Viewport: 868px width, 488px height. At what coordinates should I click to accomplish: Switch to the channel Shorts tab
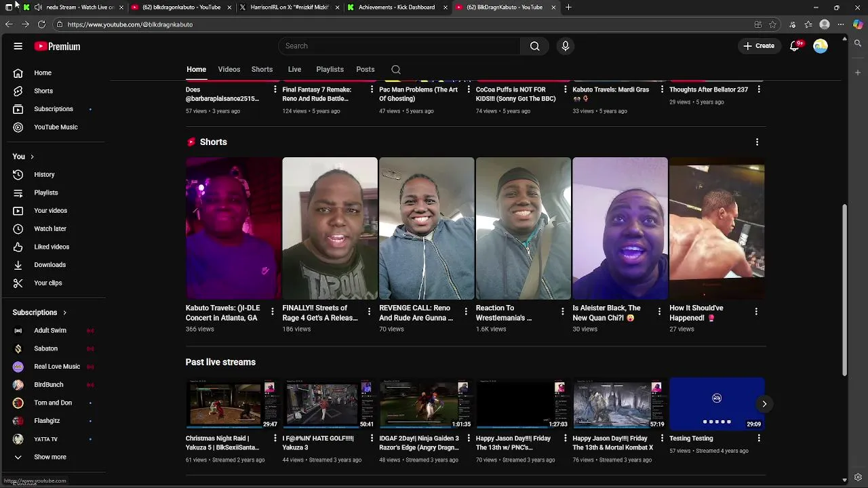click(262, 69)
